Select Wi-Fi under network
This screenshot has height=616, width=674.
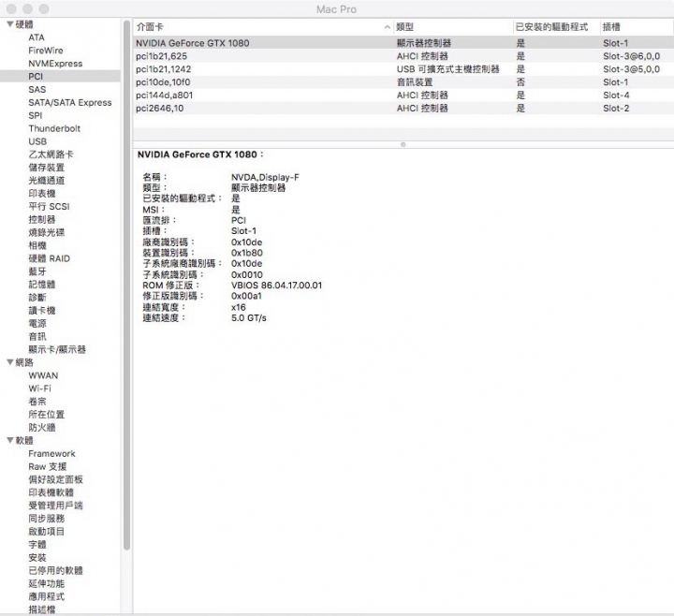(39, 389)
